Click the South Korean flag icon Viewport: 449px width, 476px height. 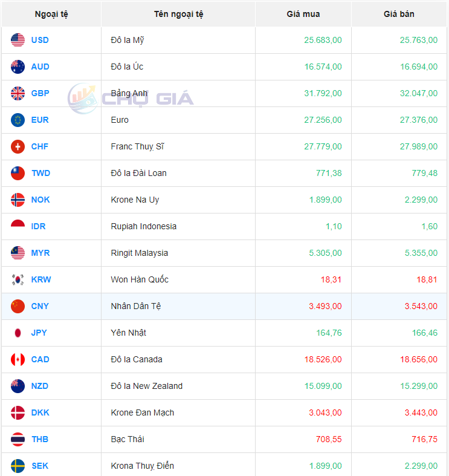coord(18,279)
